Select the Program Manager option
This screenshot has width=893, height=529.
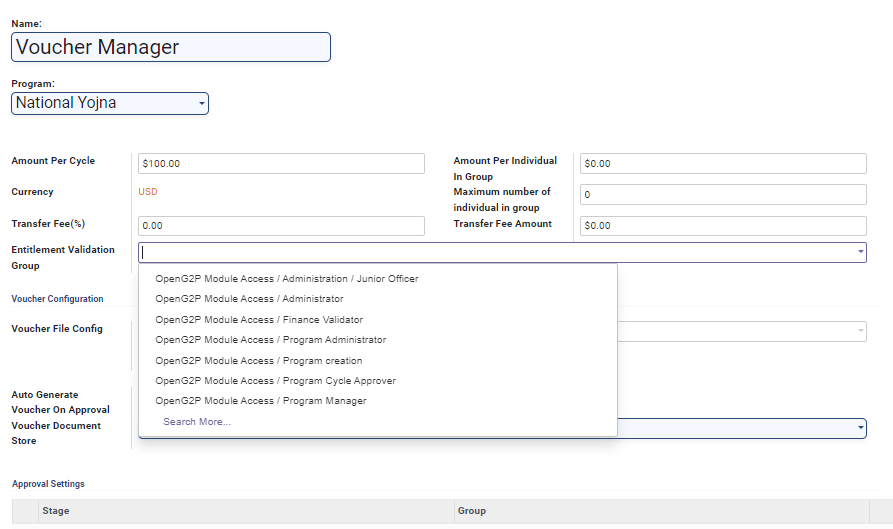[260, 401]
